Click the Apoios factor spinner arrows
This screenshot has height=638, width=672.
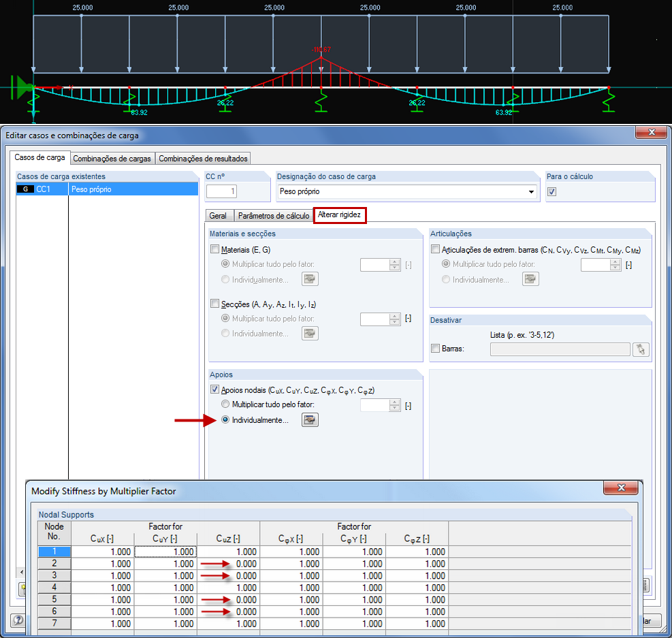click(395, 405)
